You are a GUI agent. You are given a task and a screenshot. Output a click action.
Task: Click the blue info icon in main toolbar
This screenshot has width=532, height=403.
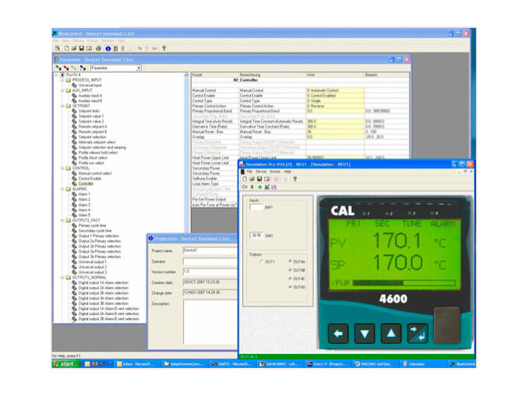pyautogui.click(x=107, y=48)
